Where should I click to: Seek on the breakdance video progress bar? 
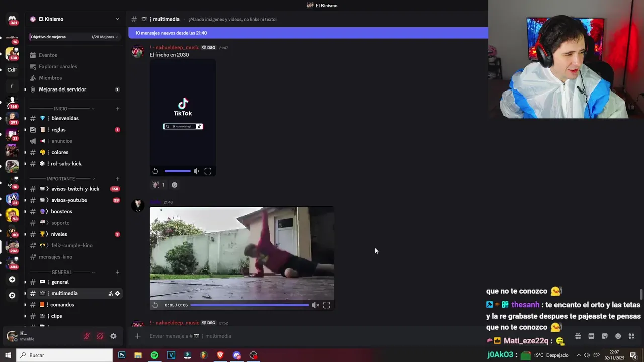250,305
